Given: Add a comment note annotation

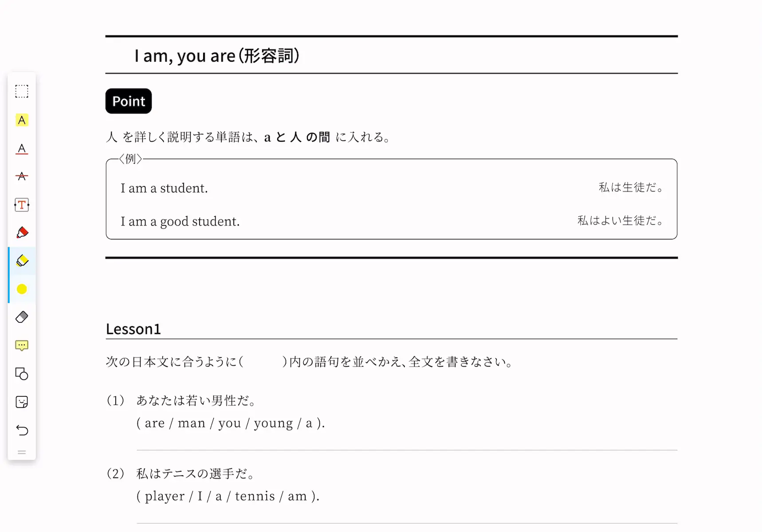Looking at the screenshot, I should (x=22, y=345).
